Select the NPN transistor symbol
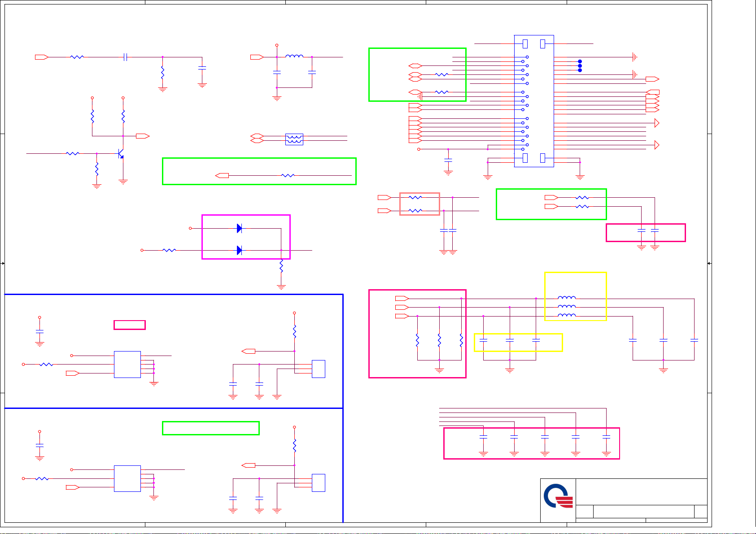 (121, 153)
